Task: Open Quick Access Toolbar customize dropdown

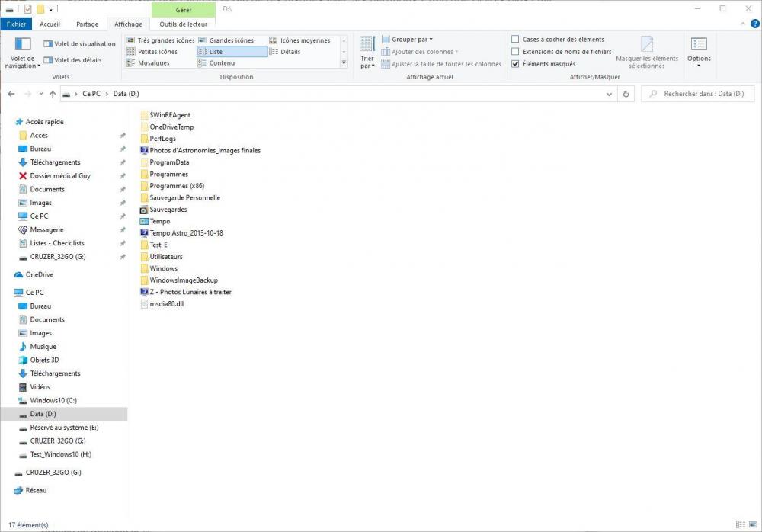Action: [x=50, y=8]
